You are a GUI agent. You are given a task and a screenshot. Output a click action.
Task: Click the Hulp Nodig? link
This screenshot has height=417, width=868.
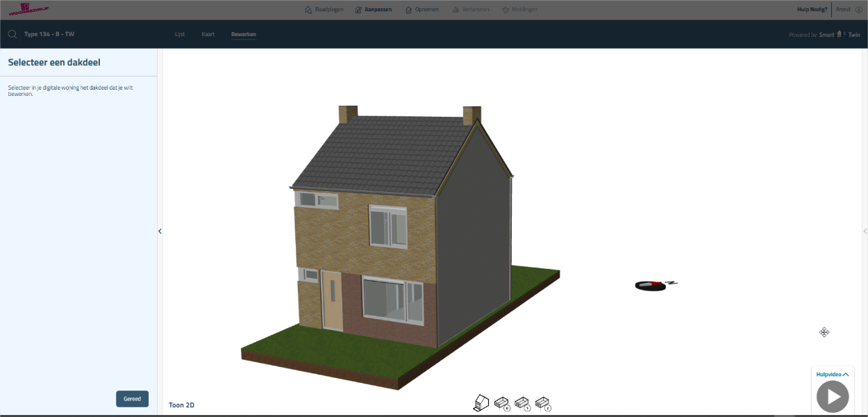(x=812, y=10)
